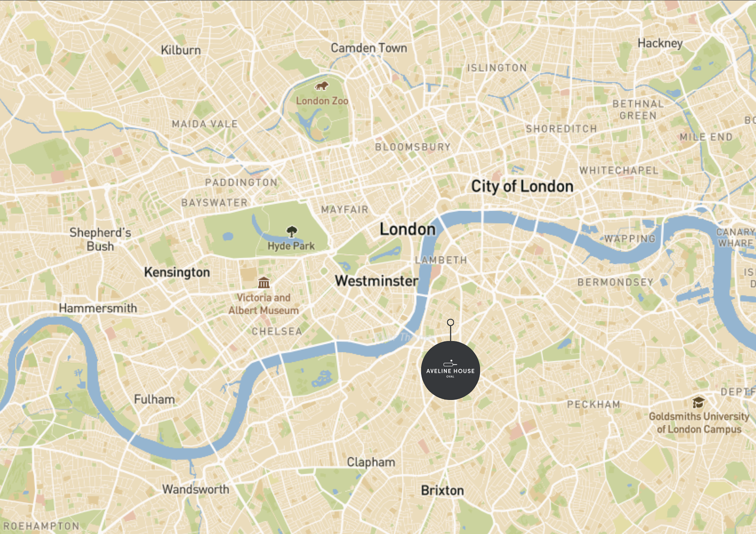Click the City of London label
Image resolution: width=756 pixels, height=534 pixels.
[522, 187]
